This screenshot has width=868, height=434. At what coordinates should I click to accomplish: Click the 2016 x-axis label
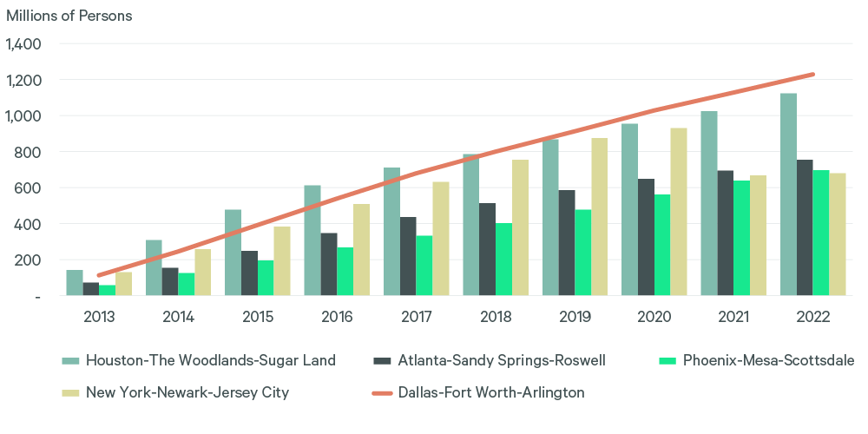(337, 317)
